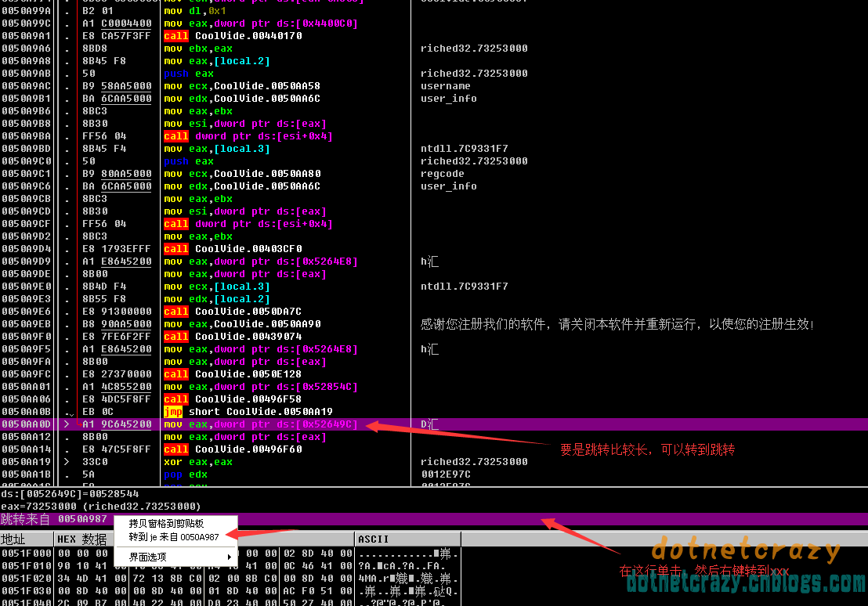
Task: Select address 0050A9BA in disassembly
Action: pos(26,136)
